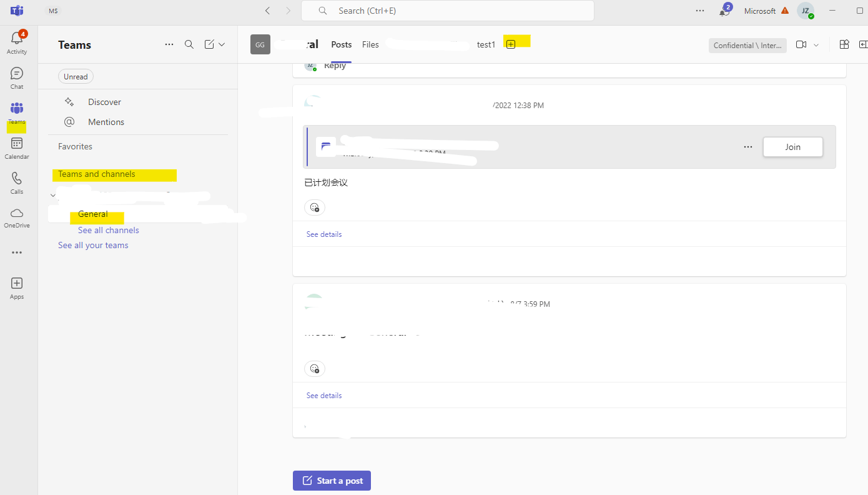Click the GG channel avatar
The height and width of the screenshot is (495, 868).
coord(260,44)
